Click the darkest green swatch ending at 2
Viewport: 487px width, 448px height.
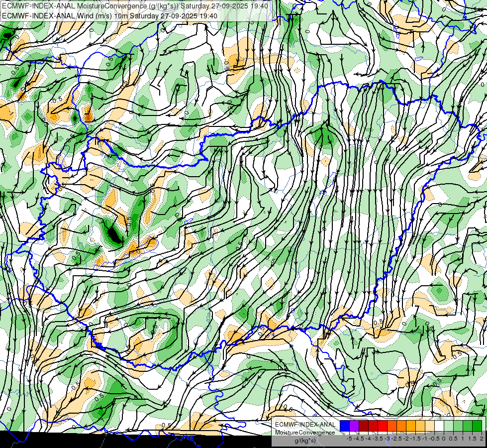pos(477,426)
